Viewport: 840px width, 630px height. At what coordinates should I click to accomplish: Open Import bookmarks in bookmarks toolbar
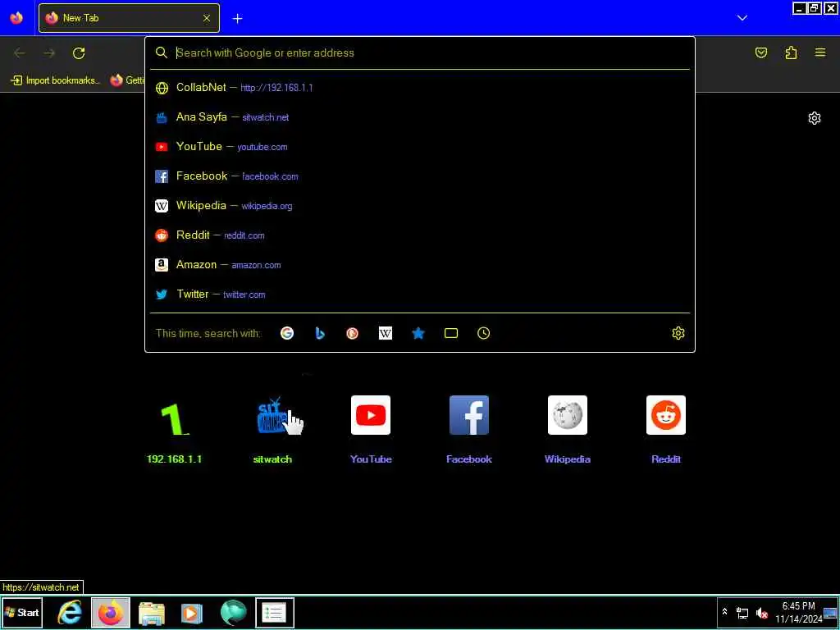point(56,80)
